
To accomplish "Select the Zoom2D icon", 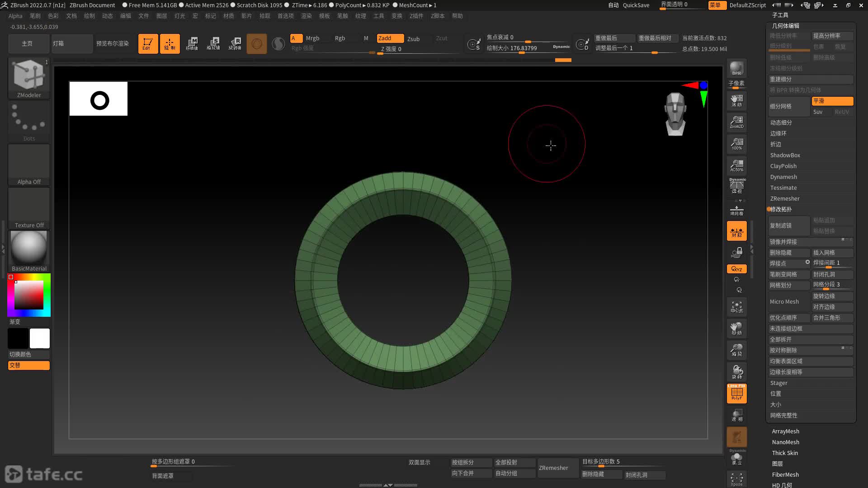I will coord(736,122).
